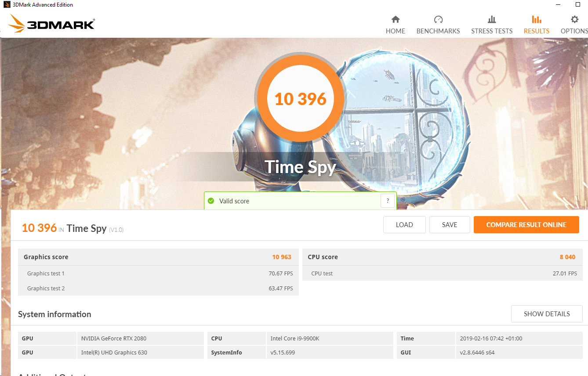588x376 pixels.
Task: Click the Intel Core i9-9900K field
Action: [330, 339]
